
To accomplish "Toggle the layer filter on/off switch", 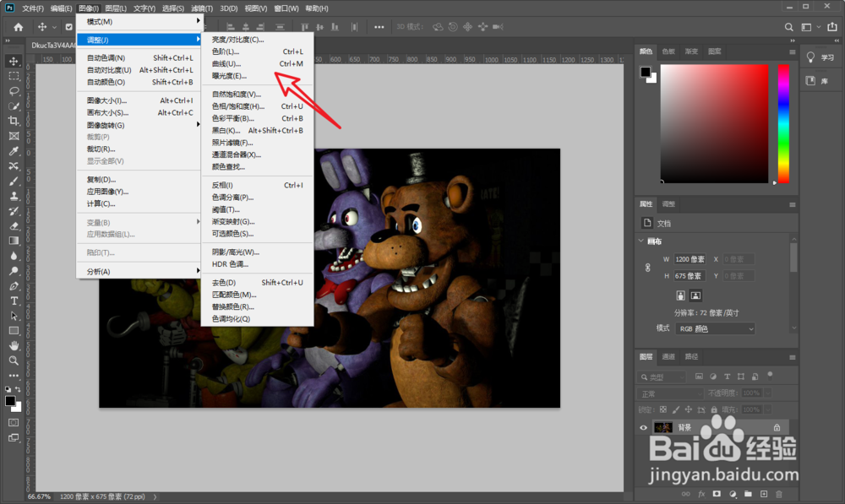I will coord(770,376).
